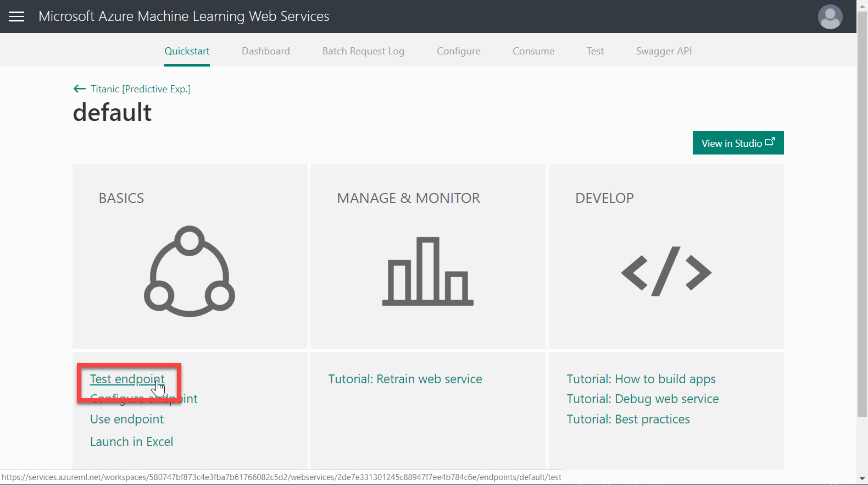This screenshot has height=485, width=868.
Task: Switch to the Quickstart tab
Action: point(187,51)
